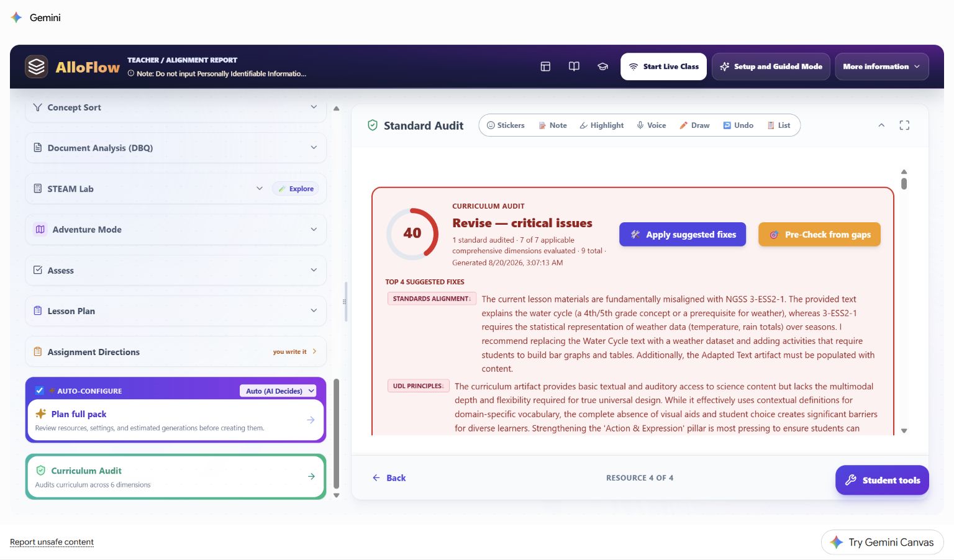Click the AlloFlow stacked-layers logo icon
Viewport: 954px width, 560px height.
[x=37, y=66]
